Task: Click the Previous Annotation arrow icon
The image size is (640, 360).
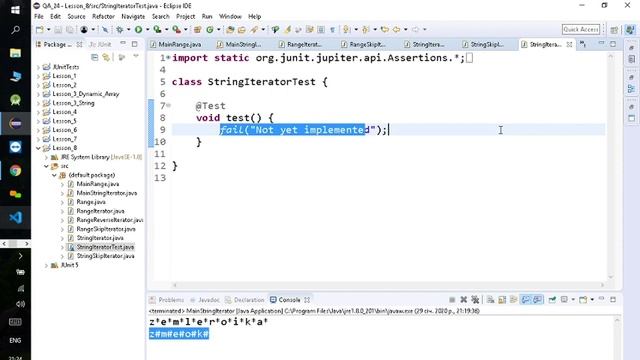Action: (x=366, y=29)
